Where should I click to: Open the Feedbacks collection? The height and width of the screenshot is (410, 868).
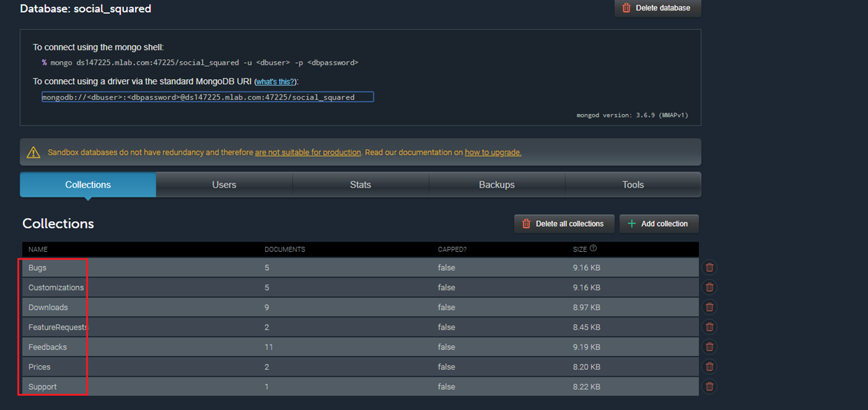click(x=48, y=347)
